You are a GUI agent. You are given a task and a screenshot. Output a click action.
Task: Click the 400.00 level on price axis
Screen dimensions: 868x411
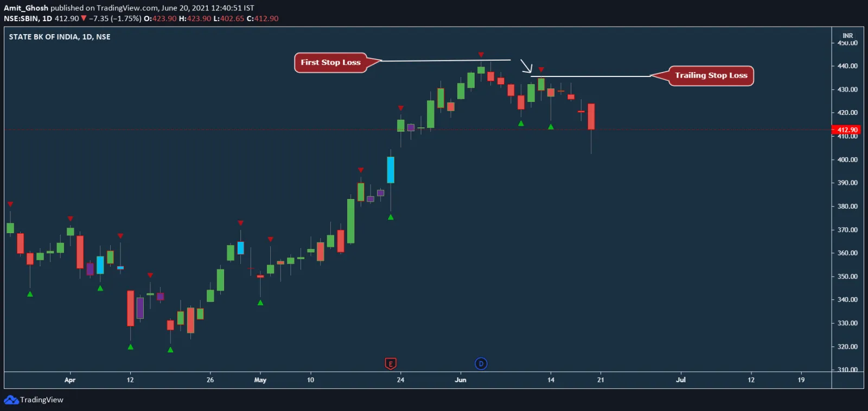[847, 159]
